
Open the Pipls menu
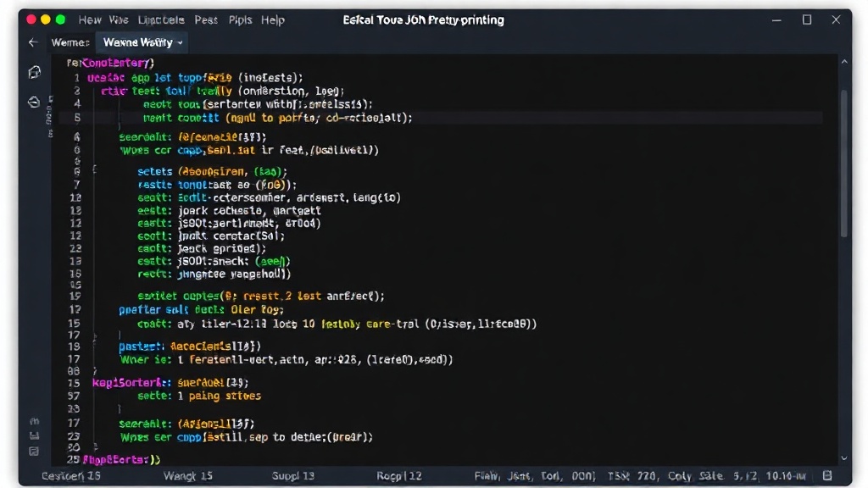[240, 20]
